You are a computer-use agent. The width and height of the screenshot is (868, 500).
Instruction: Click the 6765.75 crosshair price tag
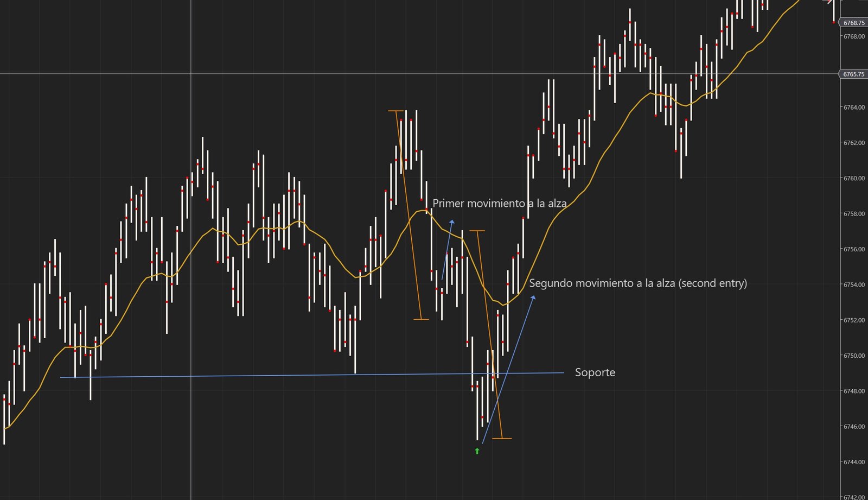854,74
